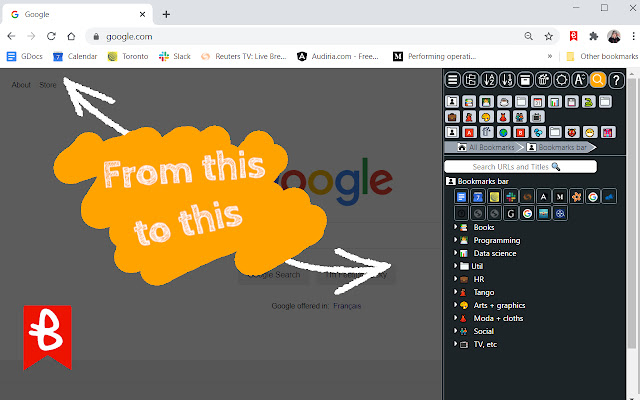Focus the Search URLs and Titles field

coord(520,167)
